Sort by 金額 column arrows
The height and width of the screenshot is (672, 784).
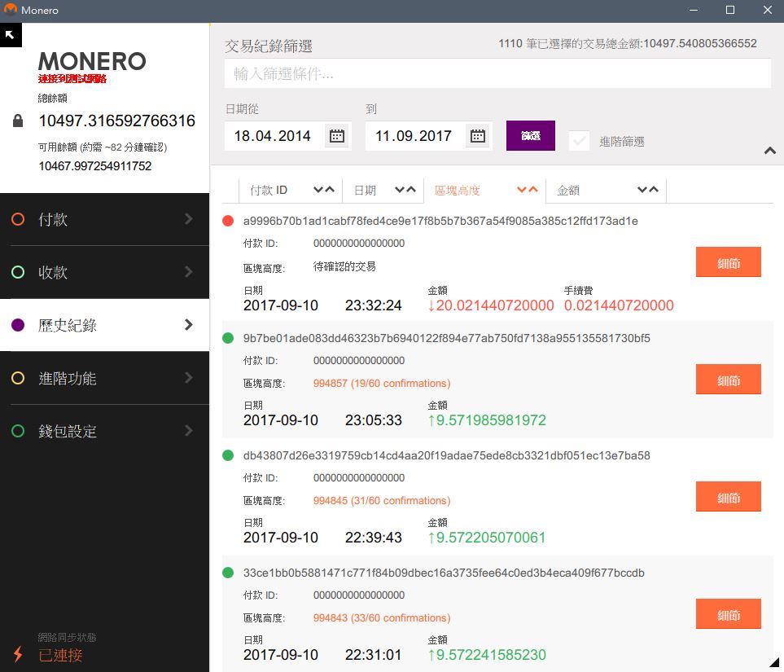click(x=647, y=190)
